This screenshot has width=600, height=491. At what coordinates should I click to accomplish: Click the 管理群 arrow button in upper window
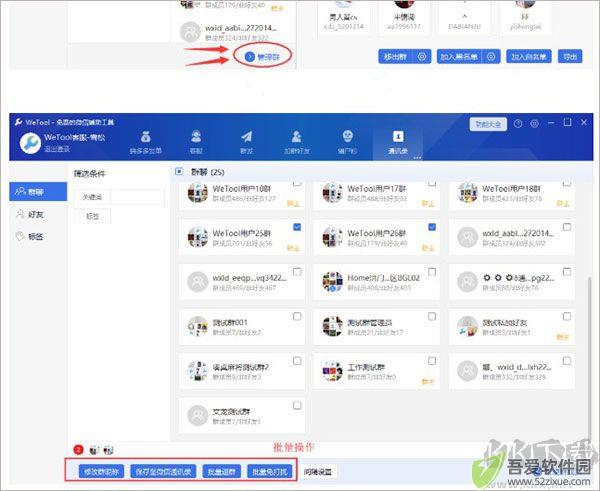point(262,57)
